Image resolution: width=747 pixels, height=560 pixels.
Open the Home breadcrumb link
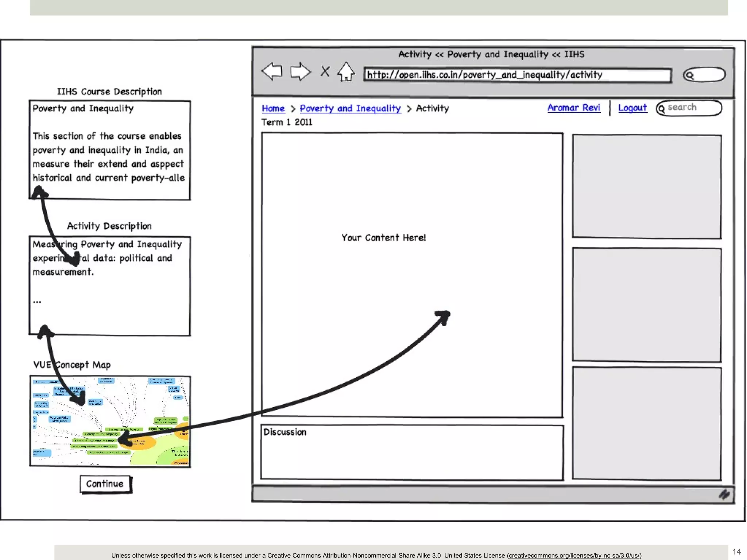273,108
